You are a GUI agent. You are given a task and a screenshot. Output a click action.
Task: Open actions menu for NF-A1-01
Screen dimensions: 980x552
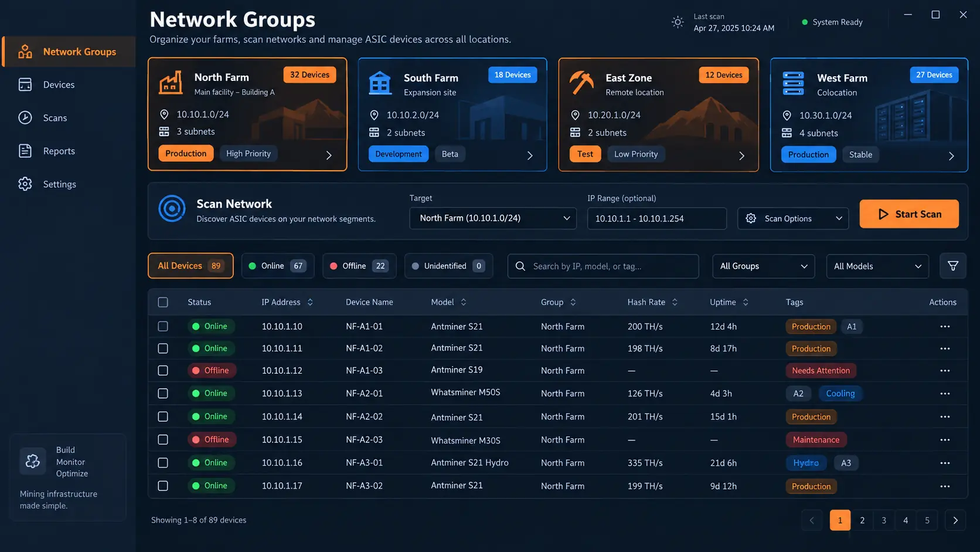(x=945, y=327)
